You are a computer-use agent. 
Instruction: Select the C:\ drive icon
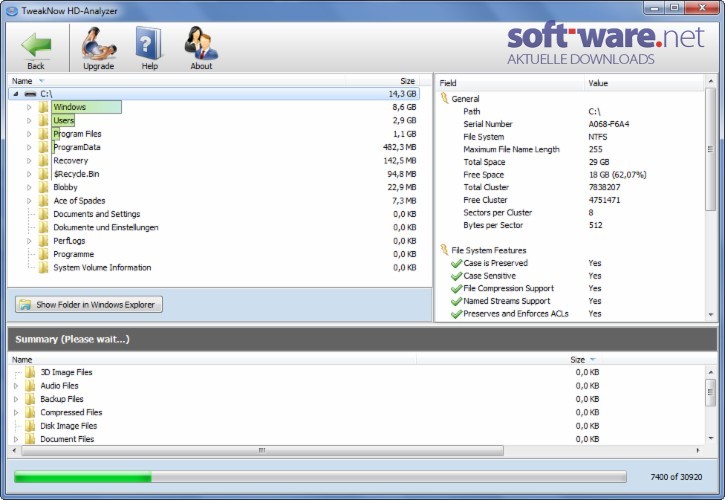tap(31, 94)
